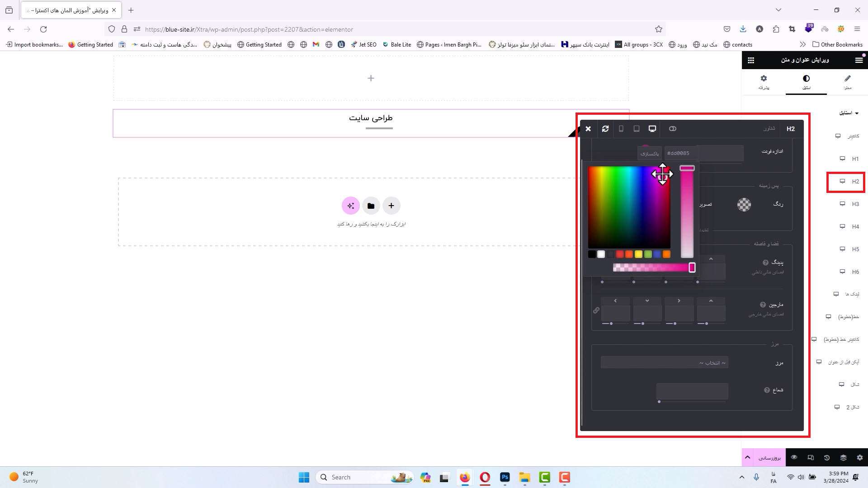Viewport: 868px width, 488px height.
Task: Open H3 style settings
Action: point(850,204)
